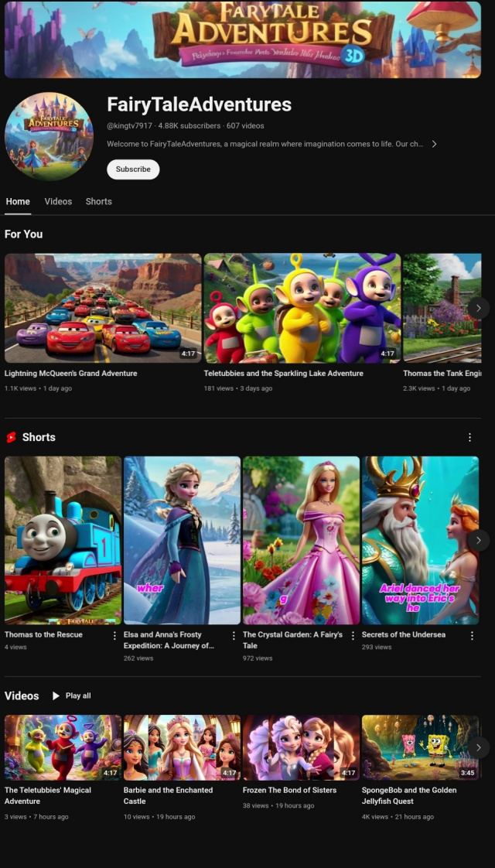This screenshot has width=495, height=868.
Task: Show next Shorts in the carousel
Action: click(x=479, y=540)
